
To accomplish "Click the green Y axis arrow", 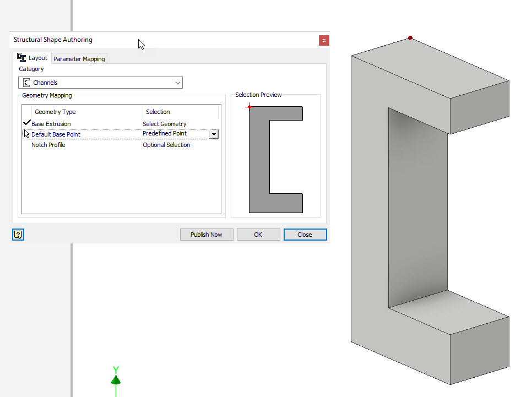I will (116, 380).
